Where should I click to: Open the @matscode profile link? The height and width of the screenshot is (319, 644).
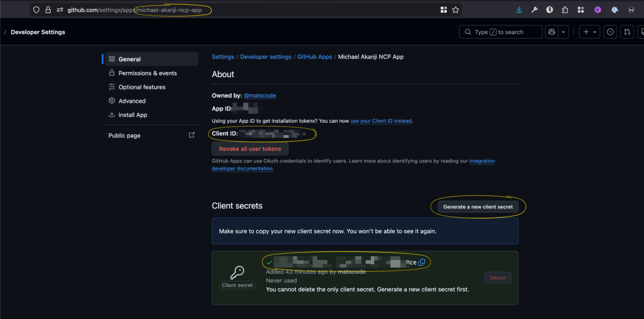point(260,95)
